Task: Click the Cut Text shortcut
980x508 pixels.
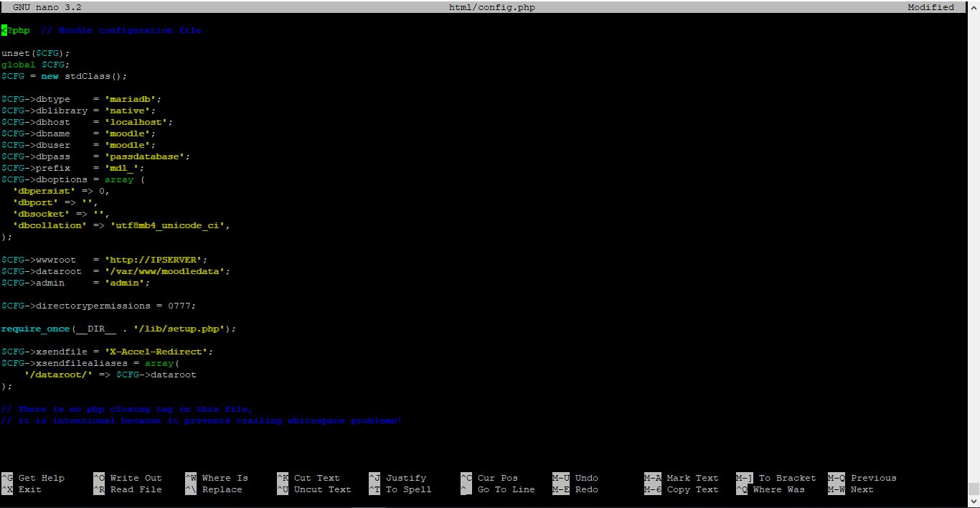Action: tap(316, 478)
